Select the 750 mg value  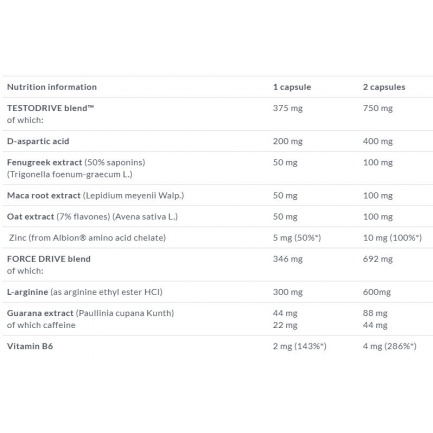click(x=378, y=108)
